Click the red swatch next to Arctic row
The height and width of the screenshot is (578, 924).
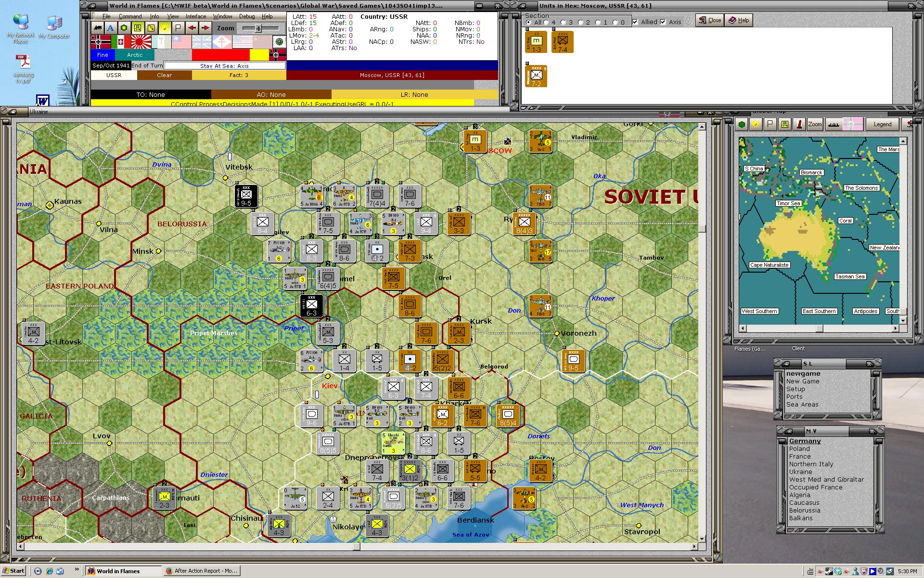pos(221,55)
